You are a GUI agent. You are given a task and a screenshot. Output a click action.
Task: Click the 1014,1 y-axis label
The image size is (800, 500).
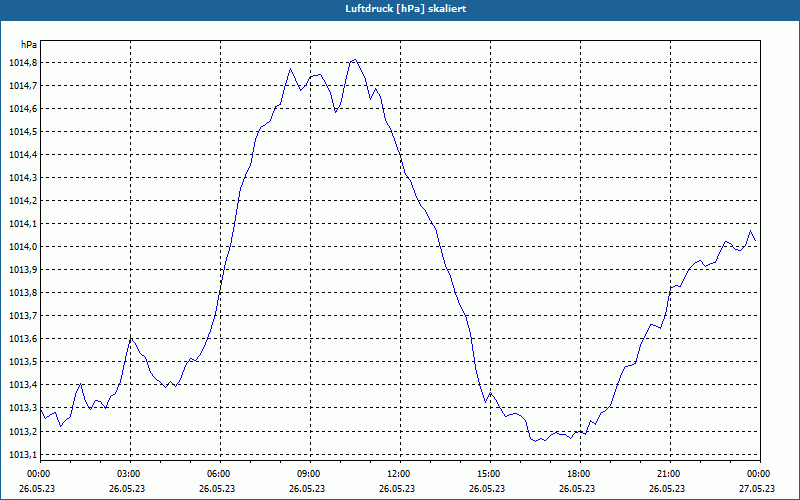tap(23, 223)
